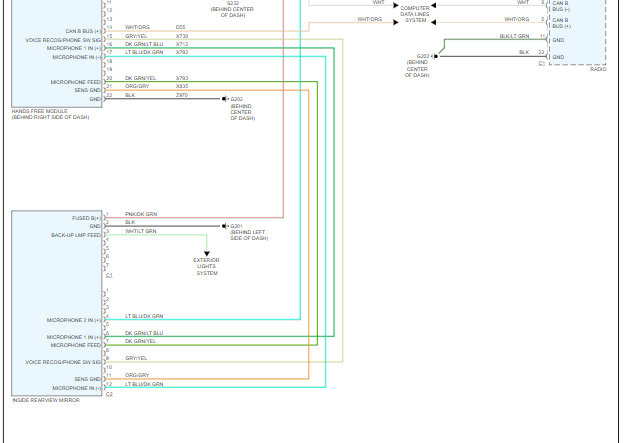
Task: Click SENS GND on rearview mirror
Action: [x=87, y=379]
